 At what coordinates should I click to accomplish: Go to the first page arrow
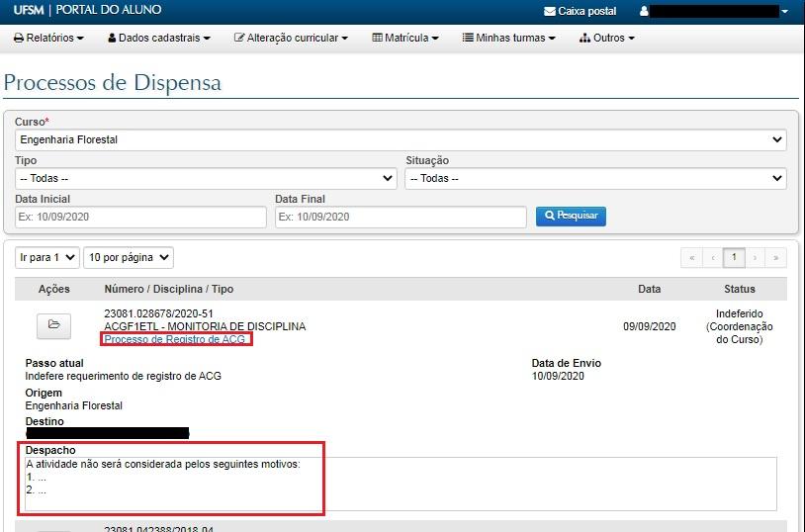[691, 258]
